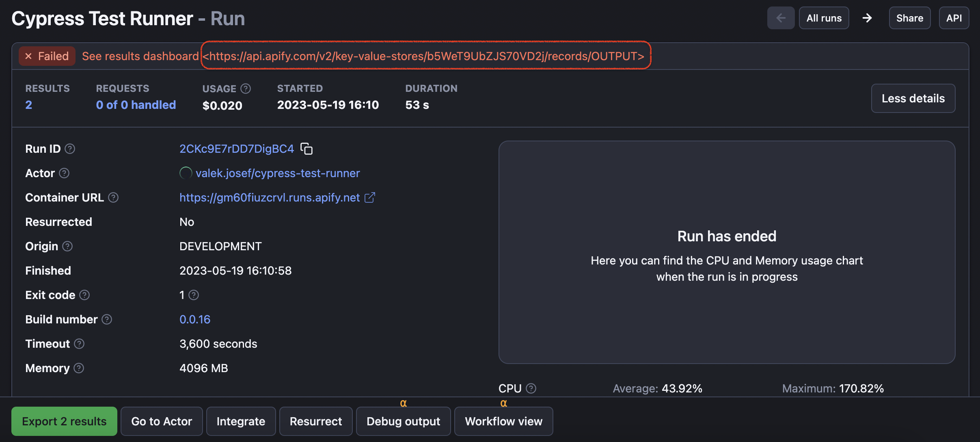Click help icon next to Memory label

tap(79, 368)
